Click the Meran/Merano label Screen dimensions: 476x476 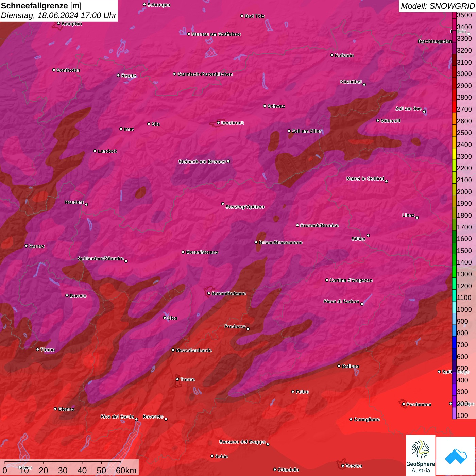tap(202, 252)
